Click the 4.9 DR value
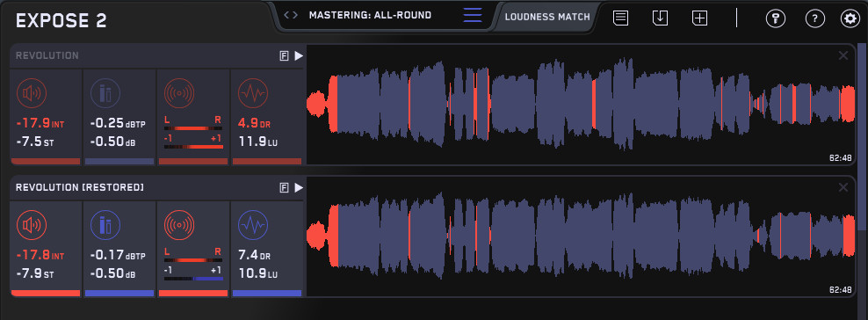This screenshot has height=320, width=868. [254, 123]
